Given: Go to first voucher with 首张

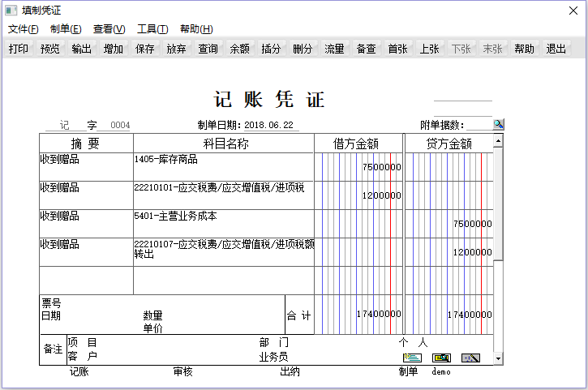Looking at the screenshot, I should pos(397,49).
